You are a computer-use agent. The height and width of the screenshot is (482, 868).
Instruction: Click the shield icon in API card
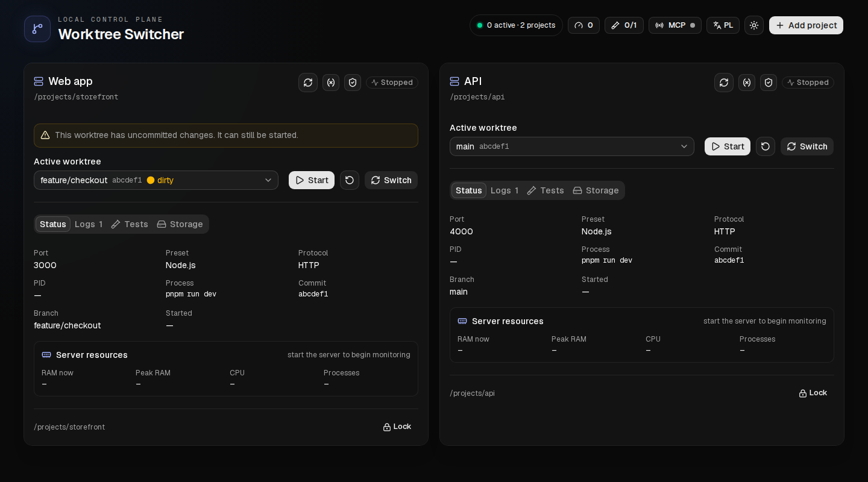[769, 83]
